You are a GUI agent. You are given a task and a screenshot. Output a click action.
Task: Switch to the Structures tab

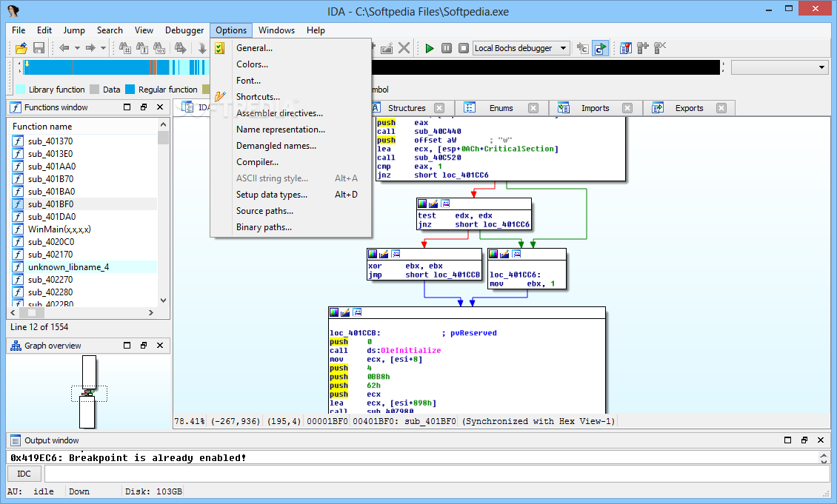pos(407,108)
